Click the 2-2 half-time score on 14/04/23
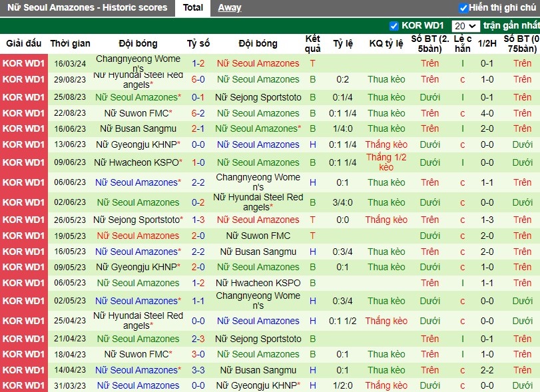Image resolution: width=540 pixels, height=392 pixels. click(487, 370)
